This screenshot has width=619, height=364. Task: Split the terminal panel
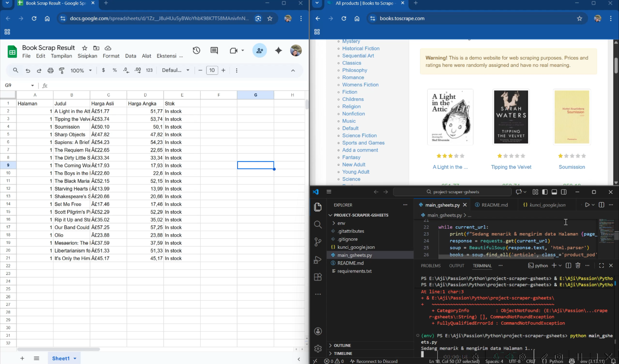[568, 265]
